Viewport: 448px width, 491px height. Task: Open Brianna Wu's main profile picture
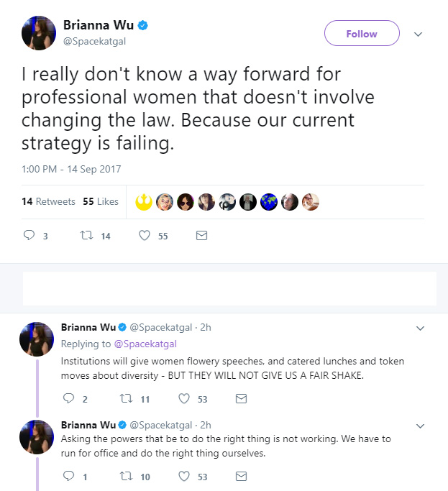[39, 33]
